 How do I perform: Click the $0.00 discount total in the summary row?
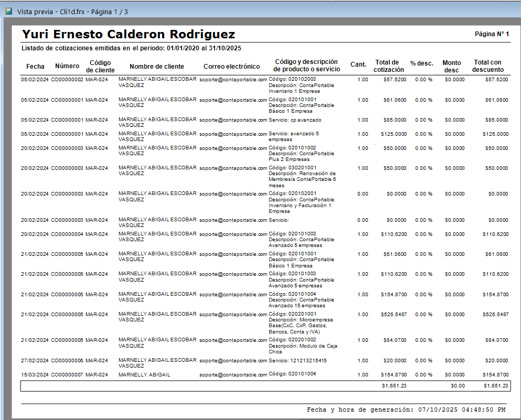(458, 386)
